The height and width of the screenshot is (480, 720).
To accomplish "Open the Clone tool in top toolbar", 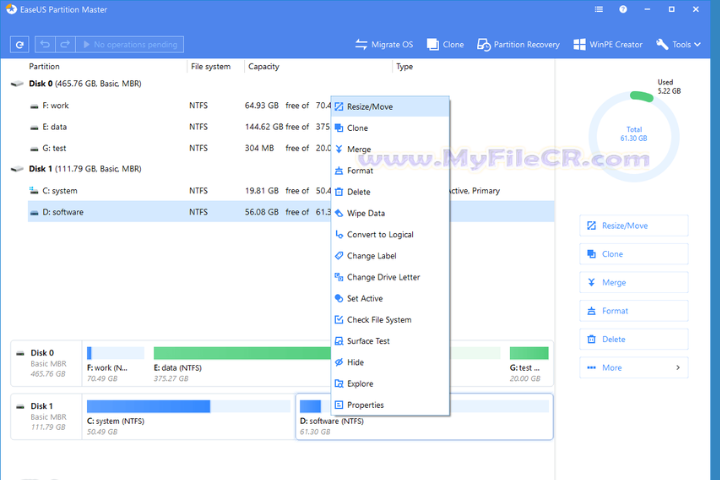I will tap(445, 45).
